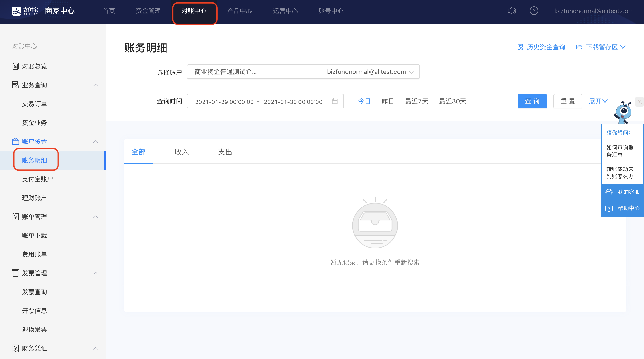The image size is (644, 359).
Task: Open the calendar icon in date range
Action: (x=335, y=101)
